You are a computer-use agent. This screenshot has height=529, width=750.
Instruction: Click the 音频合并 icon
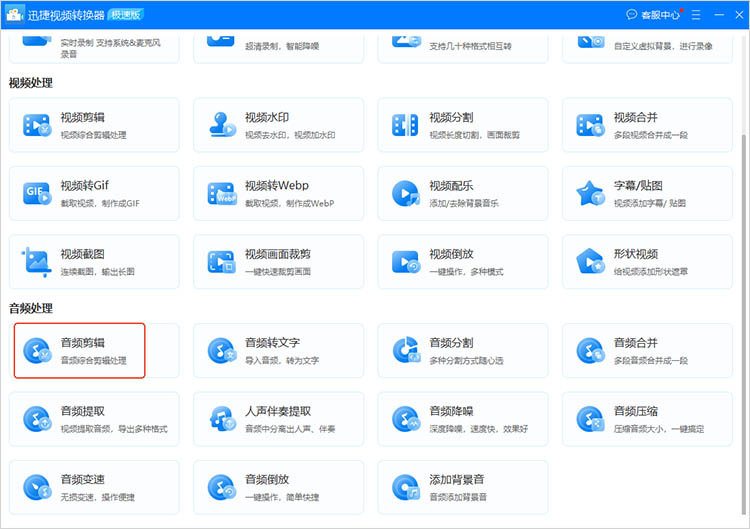tap(590, 351)
